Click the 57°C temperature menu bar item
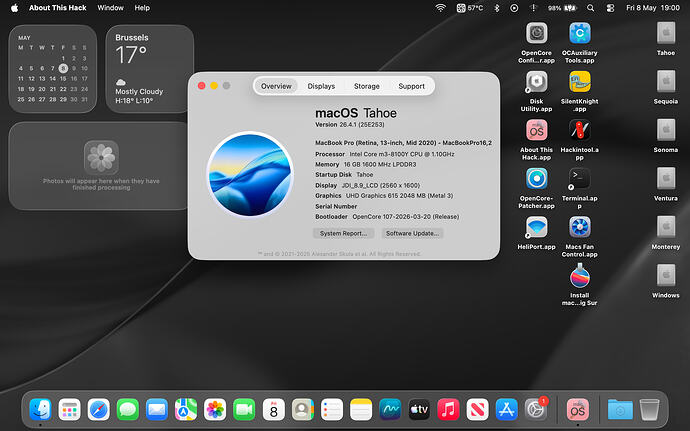This screenshot has height=431, width=690. tap(470, 7)
